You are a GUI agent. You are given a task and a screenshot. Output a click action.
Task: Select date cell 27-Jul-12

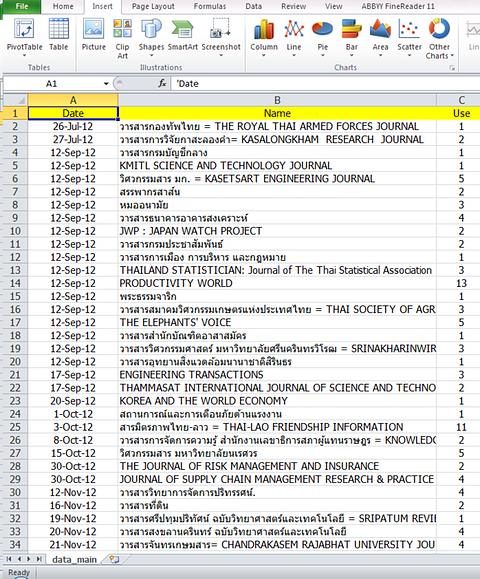pos(73,140)
